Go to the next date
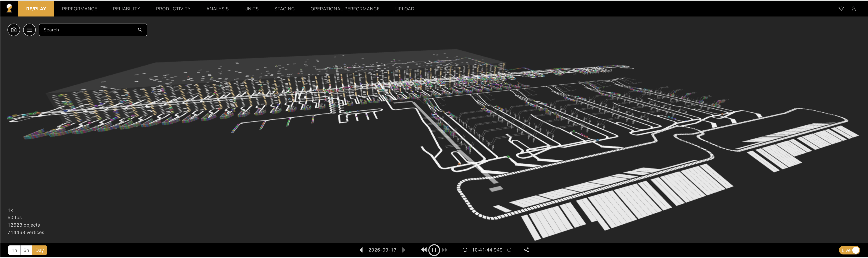This screenshot has width=868, height=258. click(404, 250)
